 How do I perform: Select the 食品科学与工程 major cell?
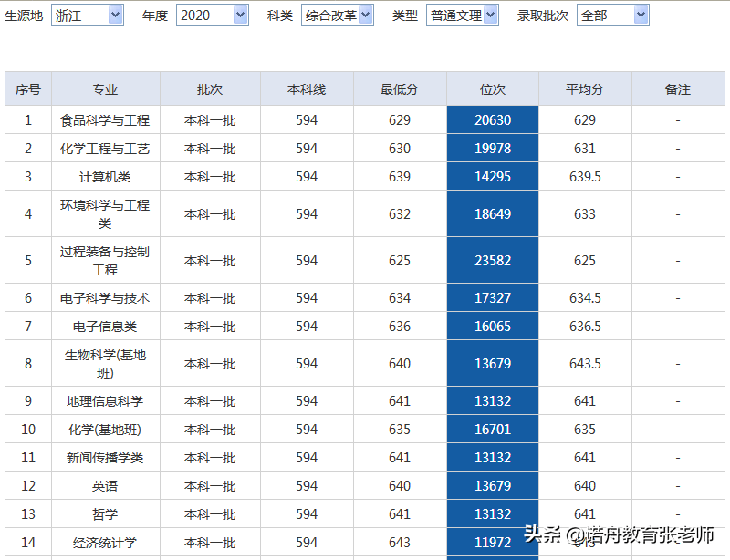click(x=105, y=120)
